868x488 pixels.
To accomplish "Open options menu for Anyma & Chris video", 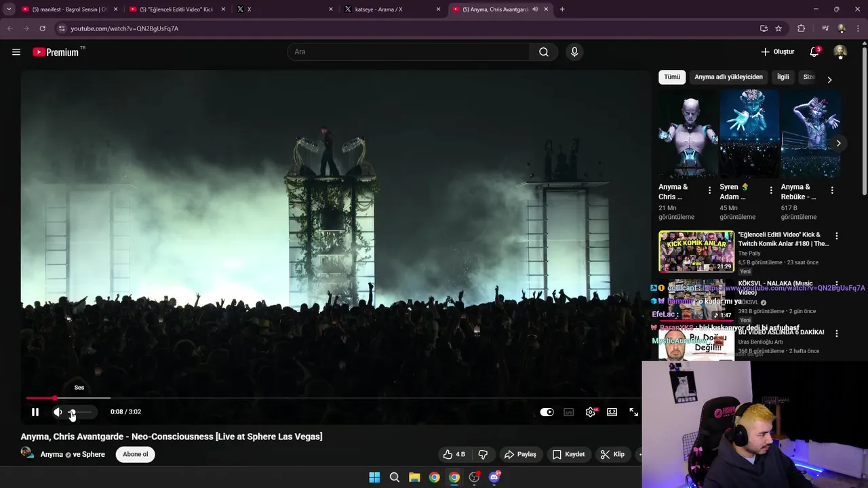I will tap(709, 190).
